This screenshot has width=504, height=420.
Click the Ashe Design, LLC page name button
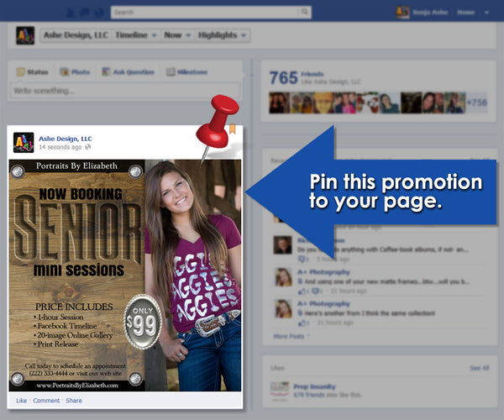click(76, 35)
